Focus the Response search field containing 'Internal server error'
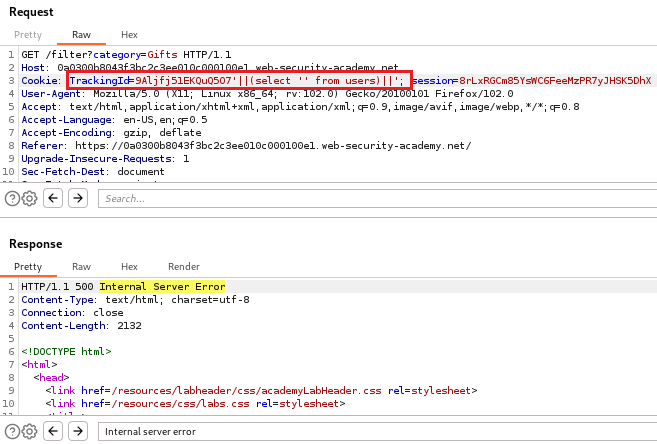 pyautogui.click(x=377, y=431)
